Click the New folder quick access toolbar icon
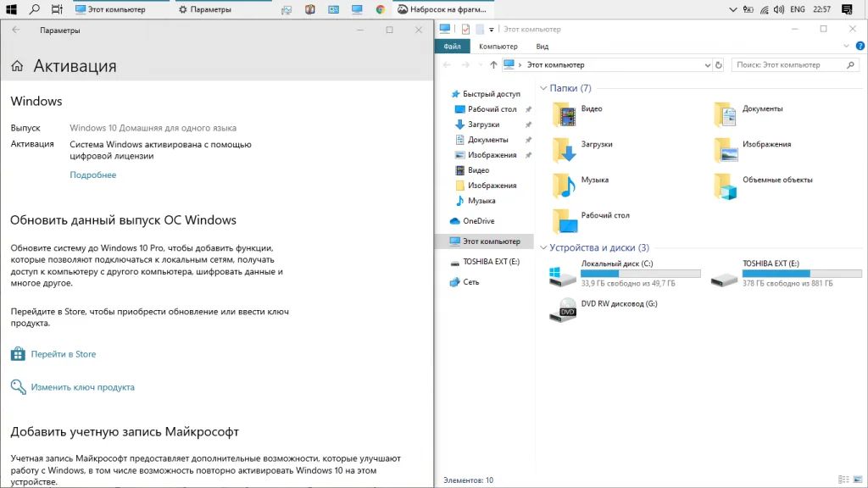The image size is (868, 488). point(480,29)
